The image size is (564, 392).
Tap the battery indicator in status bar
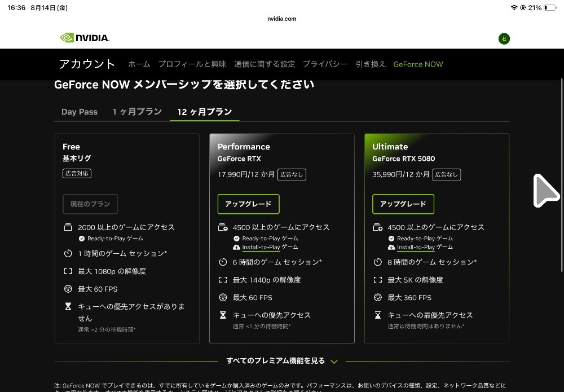[x=550, y=7]
